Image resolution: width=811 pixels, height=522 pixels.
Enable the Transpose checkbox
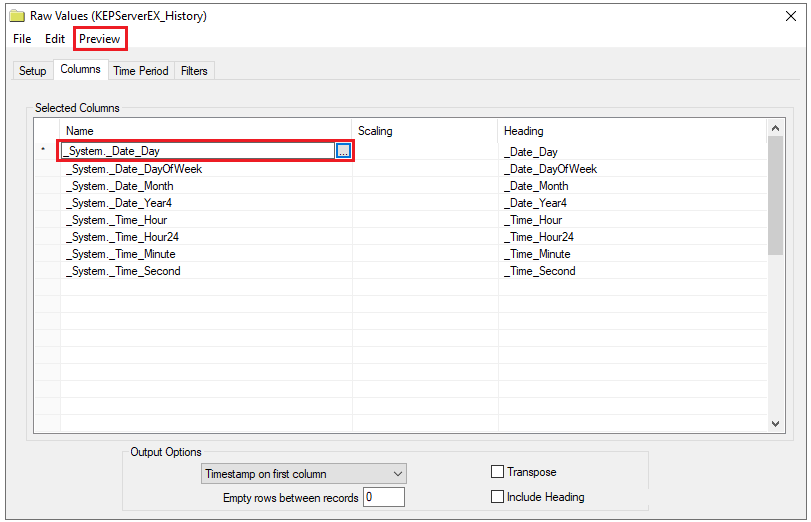tap(497, 472)
